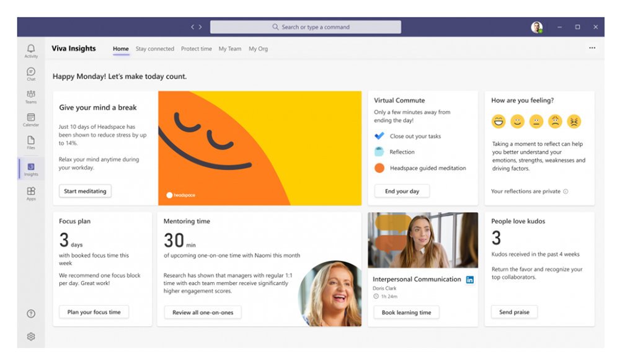Open the Chat sidebar icon
The height and width of the screenshot is (364, 620).
pyautogui.click(x=31, y=71)
